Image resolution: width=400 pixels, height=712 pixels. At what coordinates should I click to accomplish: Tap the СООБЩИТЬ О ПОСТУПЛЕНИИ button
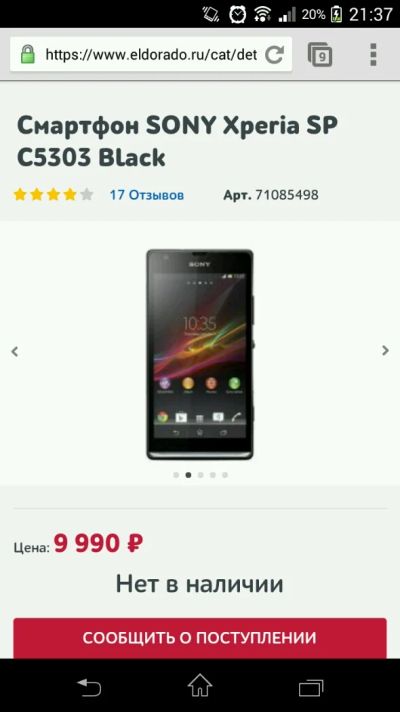point(200,638)
